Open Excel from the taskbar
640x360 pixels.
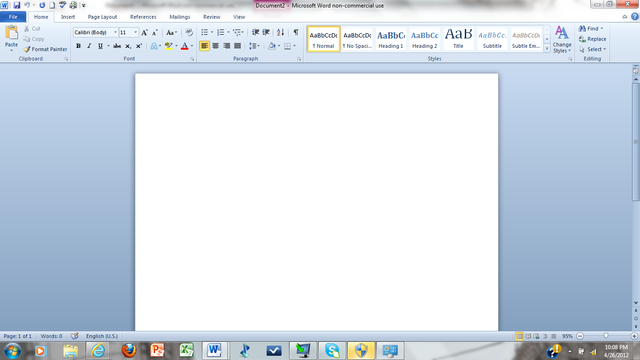tap(187, 350)
